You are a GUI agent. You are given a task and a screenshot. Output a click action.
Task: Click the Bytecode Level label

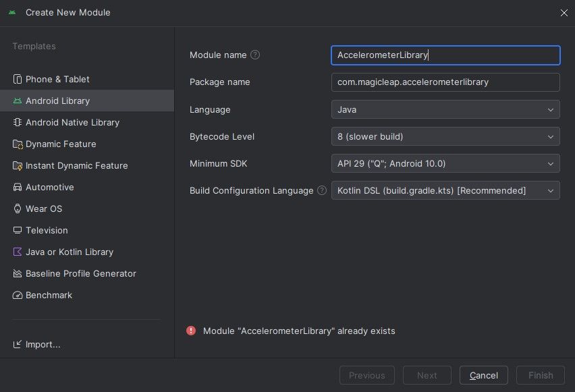pyautogui.click(x=222, y=136)
